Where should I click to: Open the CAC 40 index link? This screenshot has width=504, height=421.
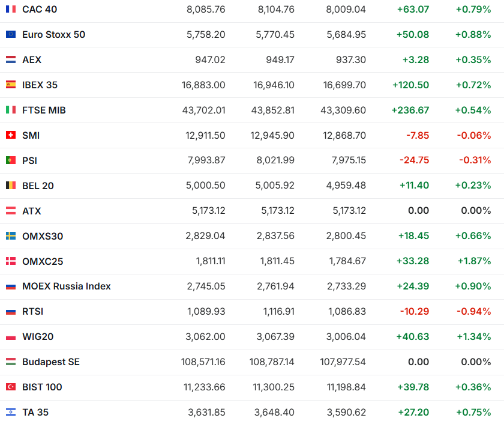(x=40, y=10)
